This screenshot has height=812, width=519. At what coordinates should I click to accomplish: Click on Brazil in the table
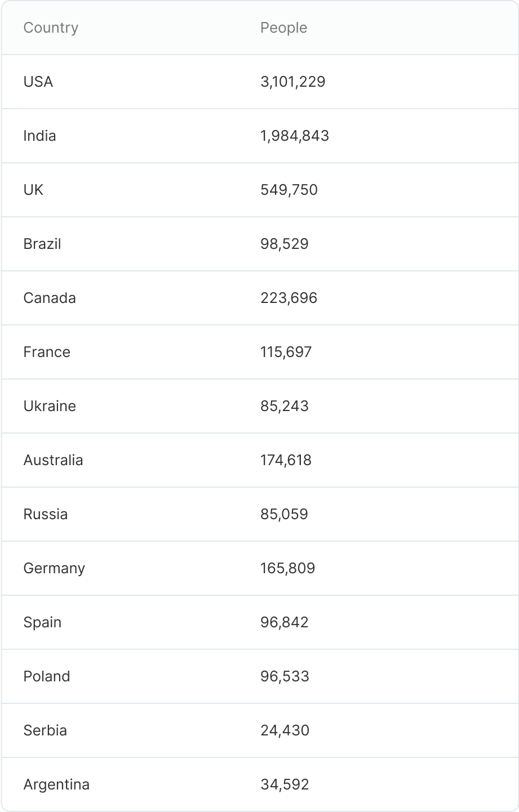tap(42, 244)
